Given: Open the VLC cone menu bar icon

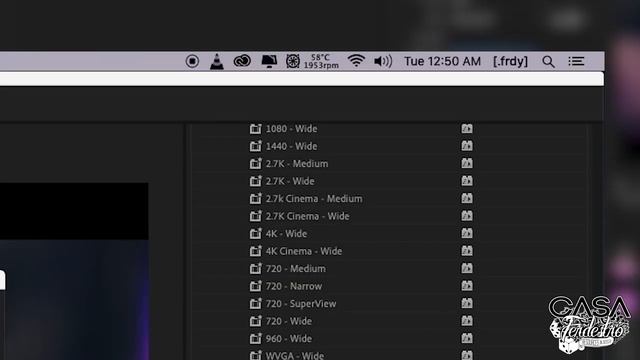Looking at the screenshot, I should pyautogui.click(x=217, y=62).
